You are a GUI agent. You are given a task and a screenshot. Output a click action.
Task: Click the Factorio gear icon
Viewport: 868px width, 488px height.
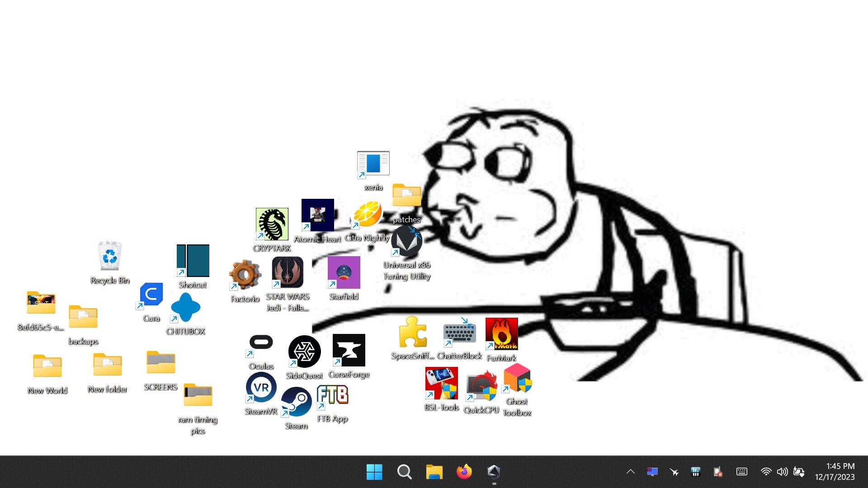point(245,275)
